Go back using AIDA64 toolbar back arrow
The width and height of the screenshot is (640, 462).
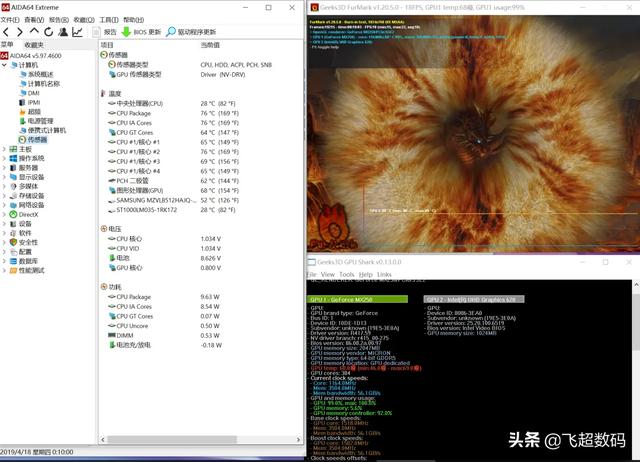(x=6, y=32)
